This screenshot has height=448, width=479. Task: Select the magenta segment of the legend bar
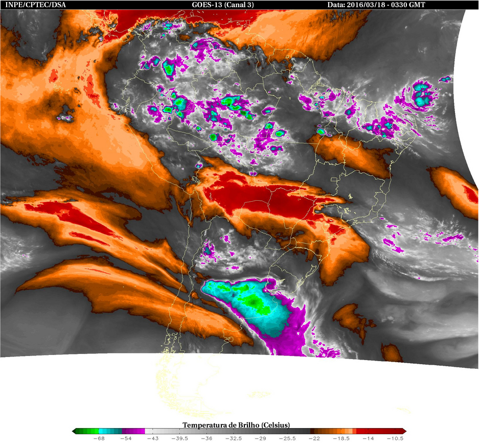pos(133,431)
